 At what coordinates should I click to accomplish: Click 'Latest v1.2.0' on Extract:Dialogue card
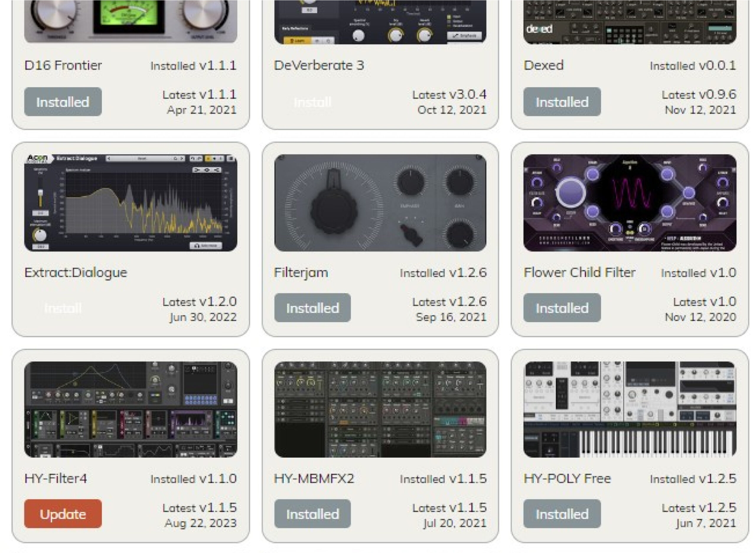[200, 302]
